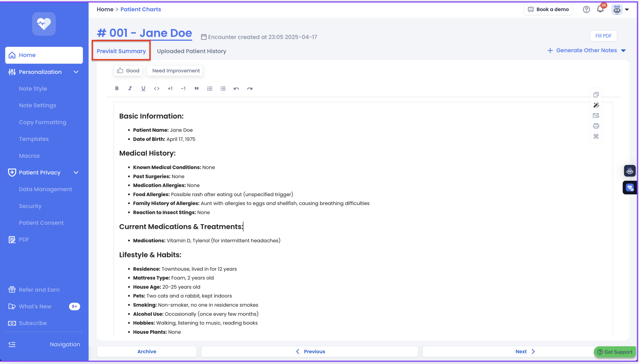Open the notifications bell
This screenshot has height=364, width=639.
pyautogui.click(x=600, y=9)
